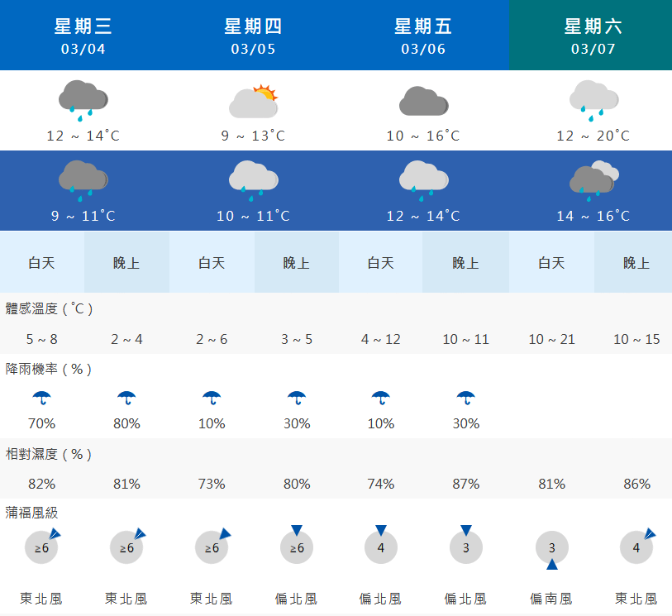672x616 pixels.
Task: Click Saturday 03/07 daytime light rain icon
Action: coord(593,101)
